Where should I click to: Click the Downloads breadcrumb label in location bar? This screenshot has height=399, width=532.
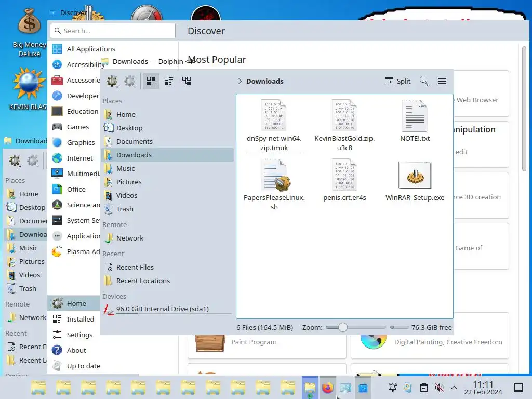264,81
